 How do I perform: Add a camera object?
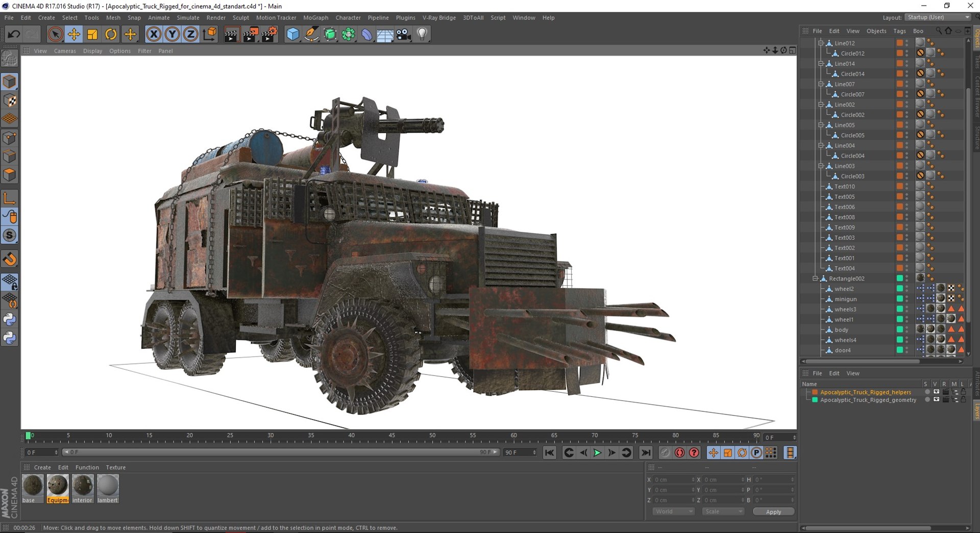(404, 34)
